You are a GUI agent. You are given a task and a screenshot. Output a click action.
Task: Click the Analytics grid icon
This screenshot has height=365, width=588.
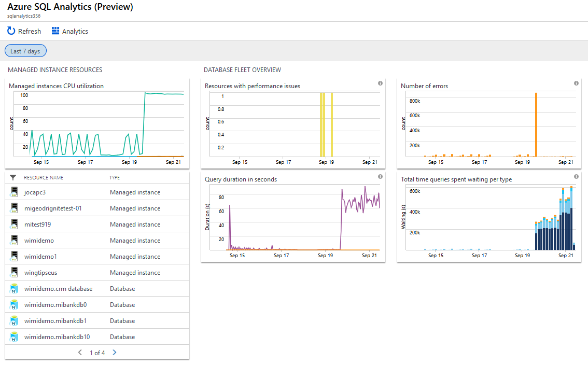pyautogui.click(x=54, y=31)
